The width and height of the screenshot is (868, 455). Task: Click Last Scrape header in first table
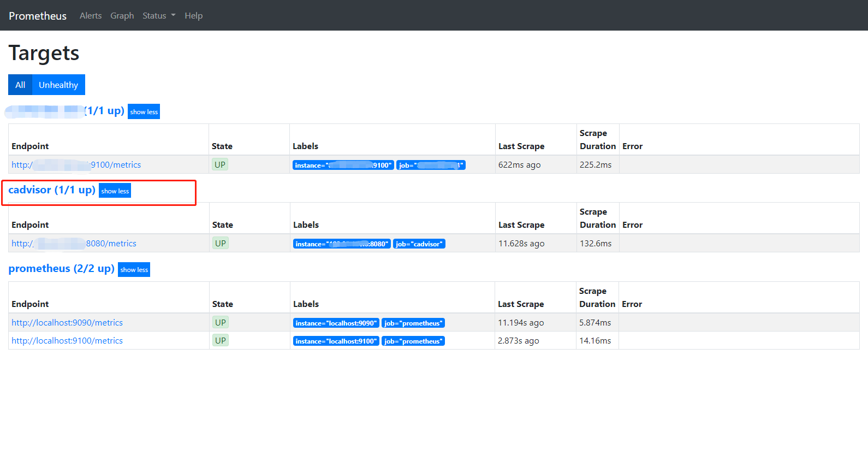(521, 146)
